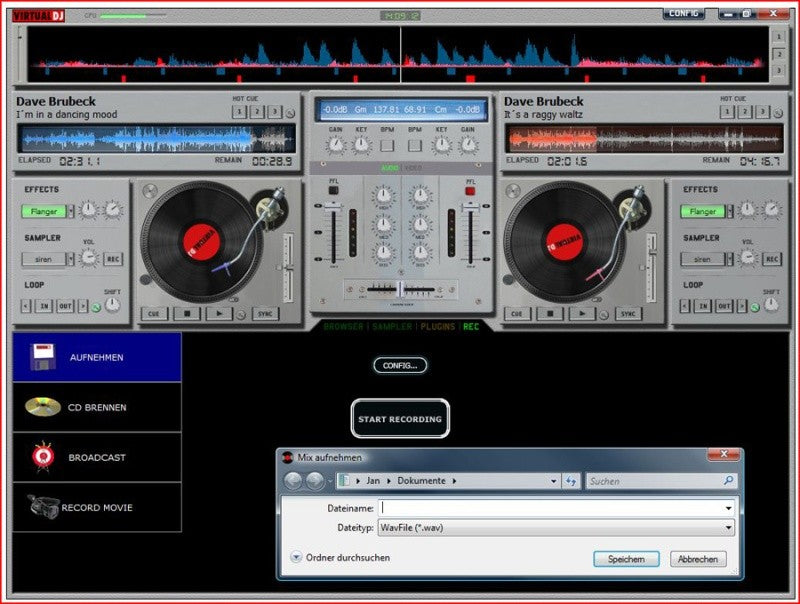Image resolution: width=800 pixels, height=604 pixels.
Task: Stop the left deck
Action: pos(187,314)
